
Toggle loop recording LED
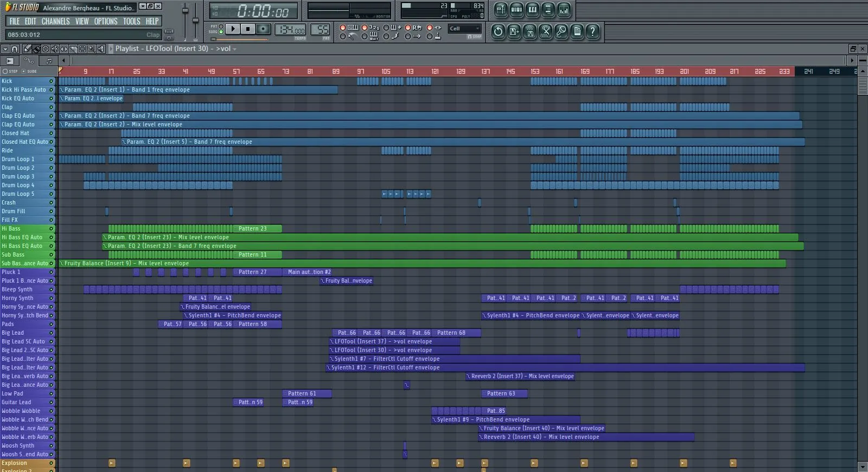tap(408, 28)
